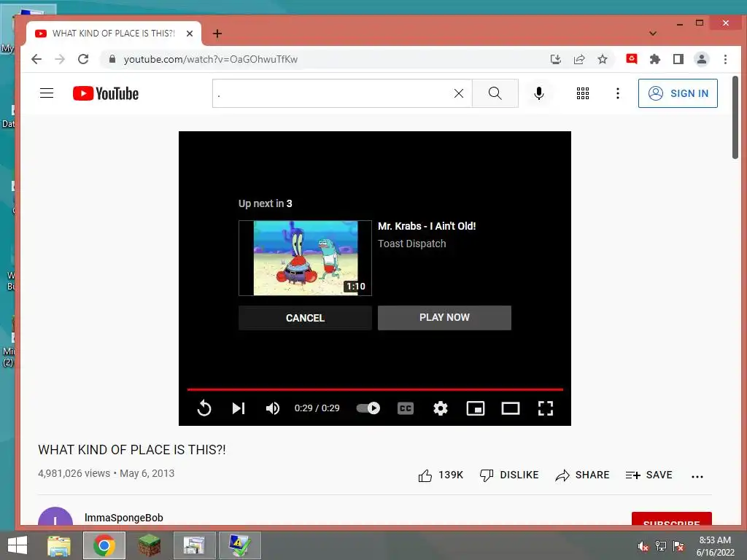Click the ImmaSpongeBob channel avatar

coord(55,517)
